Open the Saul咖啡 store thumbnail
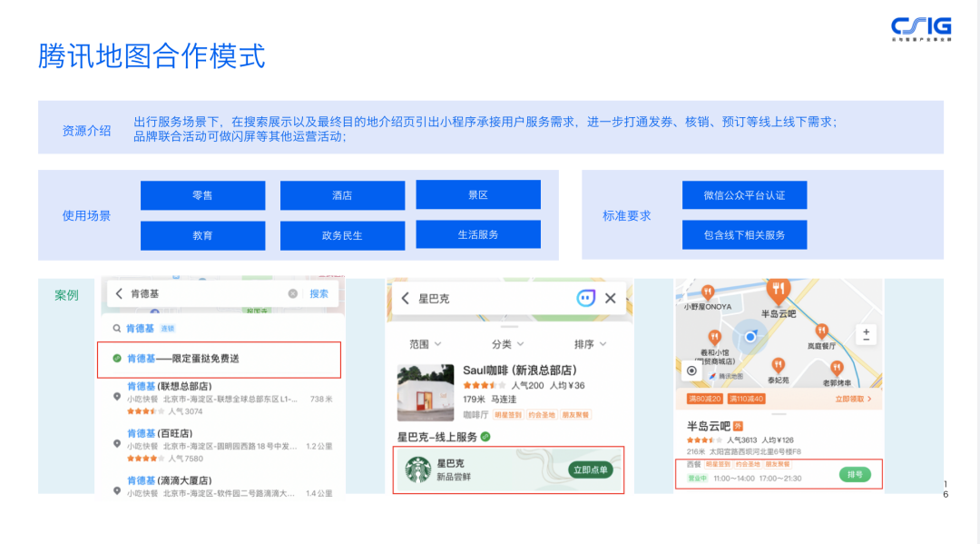The width and height of the screenshot is (980, 544). pos(426,392)
